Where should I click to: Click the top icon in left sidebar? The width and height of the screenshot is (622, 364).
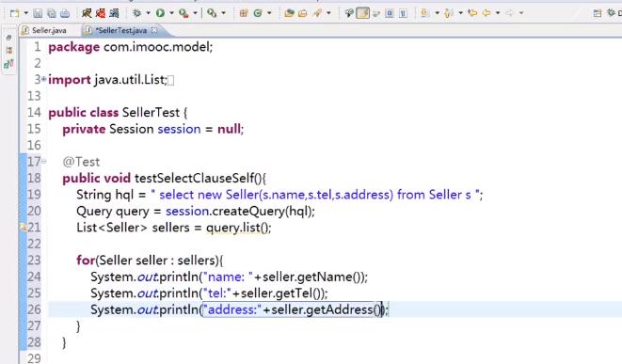click(x=9, y=38)
